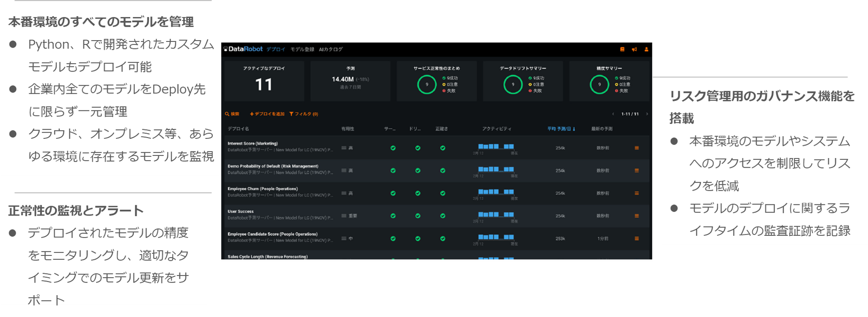Go to previous page arrow in pager
Viewport: 868px width, 317px height.
pos(613,114)
